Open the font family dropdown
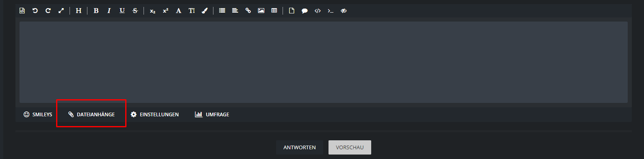Viewport: 644px width, 159px height. coord(178,11)
